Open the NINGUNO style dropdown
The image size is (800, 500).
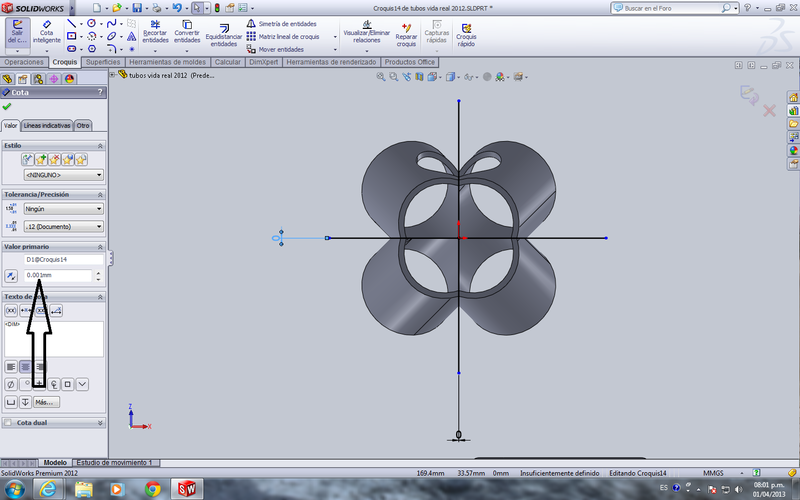(63, 175)
